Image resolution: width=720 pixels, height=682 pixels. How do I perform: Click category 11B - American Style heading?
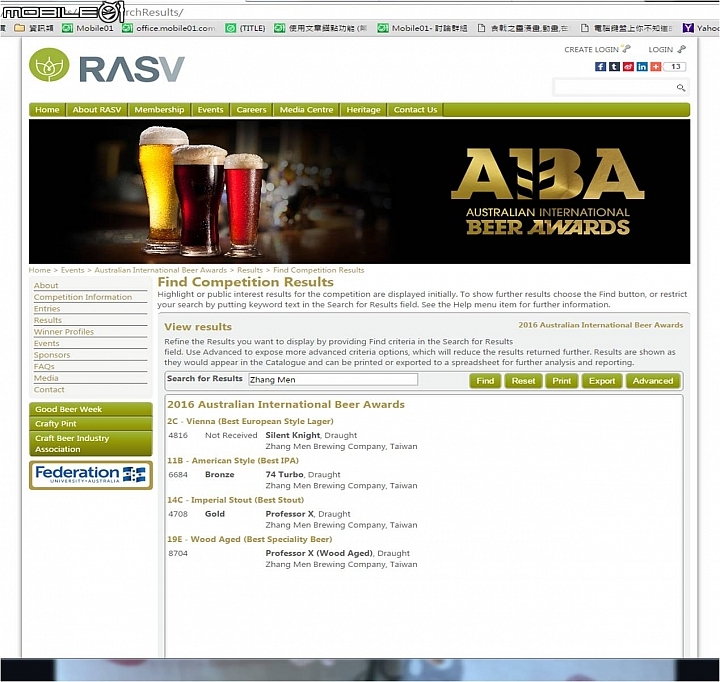233,460
